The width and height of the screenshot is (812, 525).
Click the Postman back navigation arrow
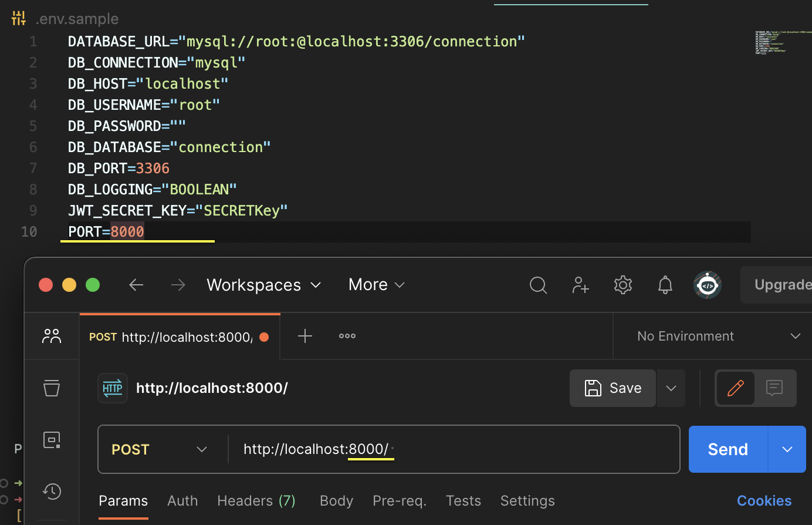(x=136, y=285)
